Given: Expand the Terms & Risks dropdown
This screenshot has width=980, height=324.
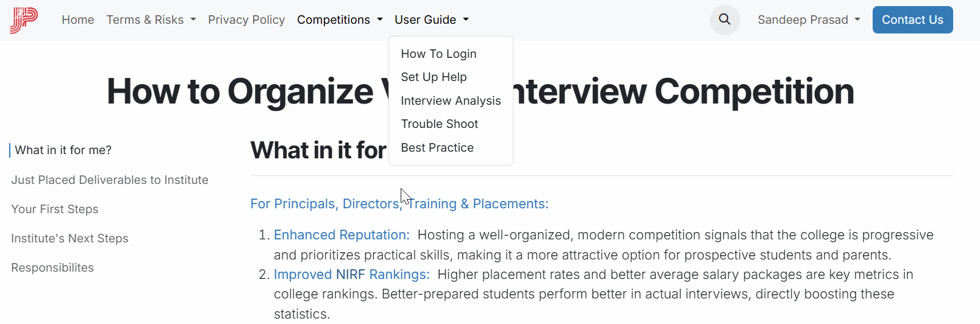Looking at the screenshot, I should [x=151, y=20].
